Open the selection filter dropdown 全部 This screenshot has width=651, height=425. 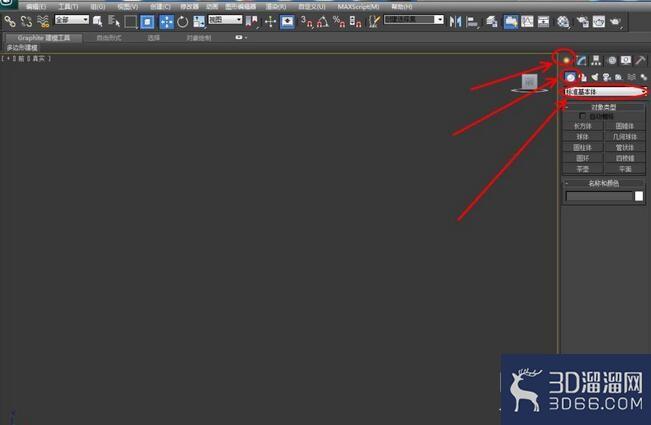(x=72, y=20)
